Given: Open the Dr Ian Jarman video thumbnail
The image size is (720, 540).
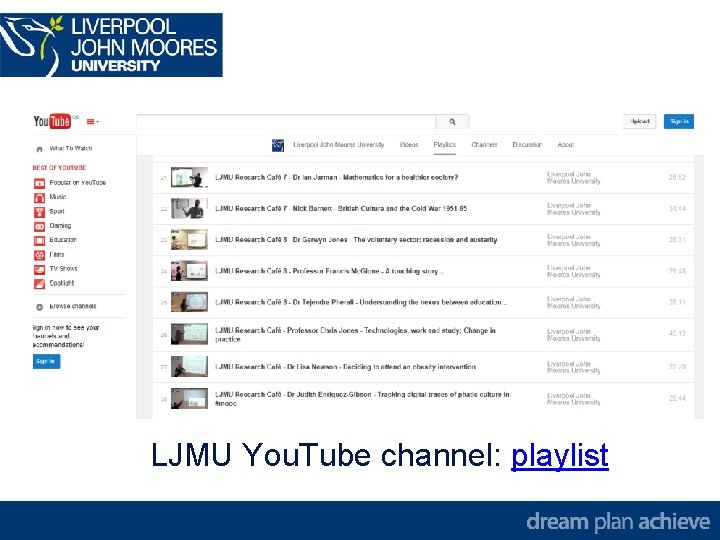Looking at the screenshot, I should pos(189,177).
